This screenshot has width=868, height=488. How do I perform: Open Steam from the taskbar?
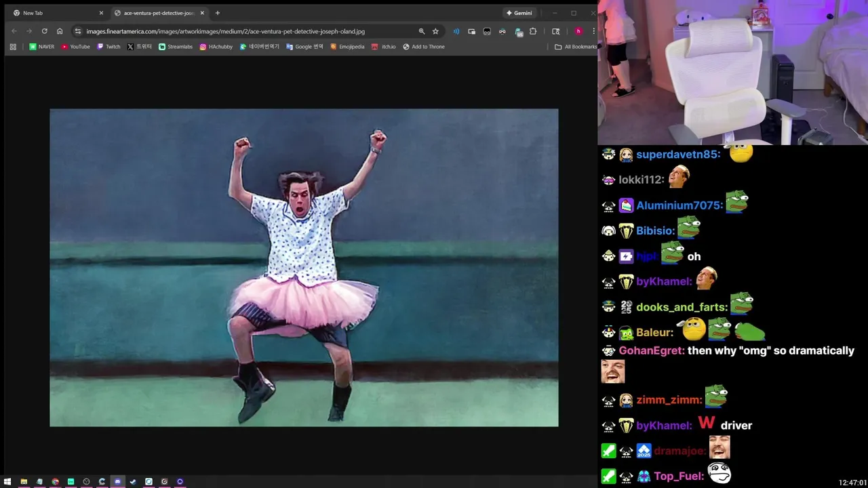133,482
